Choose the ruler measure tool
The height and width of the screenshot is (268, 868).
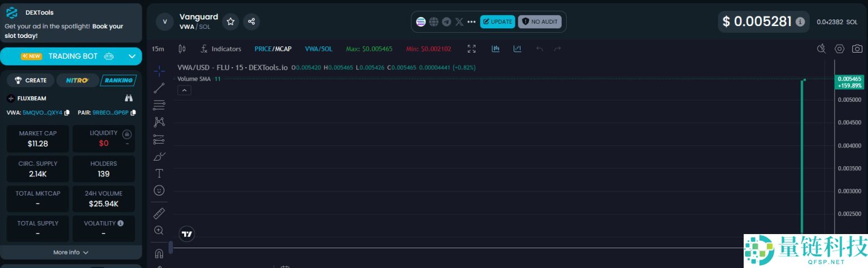(159, 213)
